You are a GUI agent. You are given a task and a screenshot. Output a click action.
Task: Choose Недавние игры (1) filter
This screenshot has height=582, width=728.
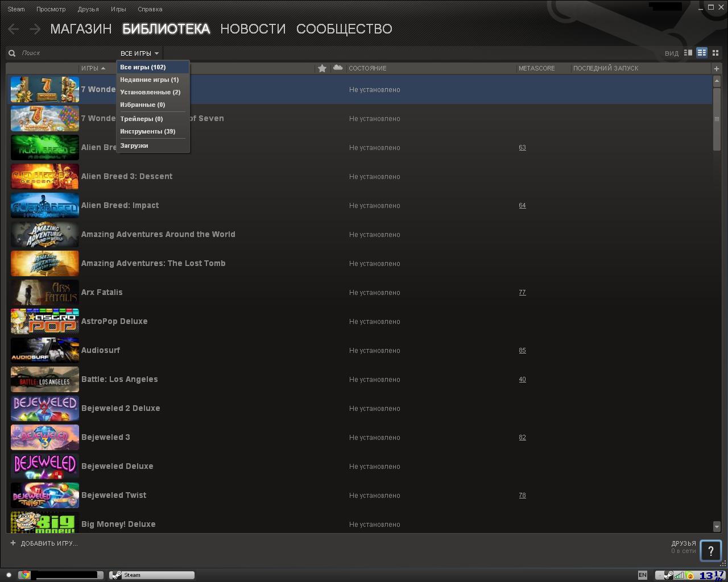coord(152,80)
